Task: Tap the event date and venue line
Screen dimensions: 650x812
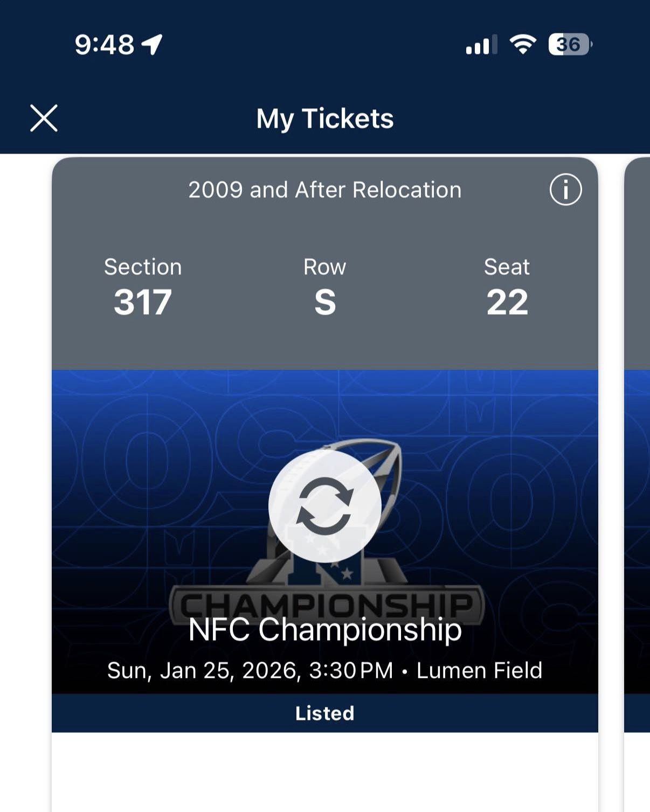Action: click(x=324, y=671)
